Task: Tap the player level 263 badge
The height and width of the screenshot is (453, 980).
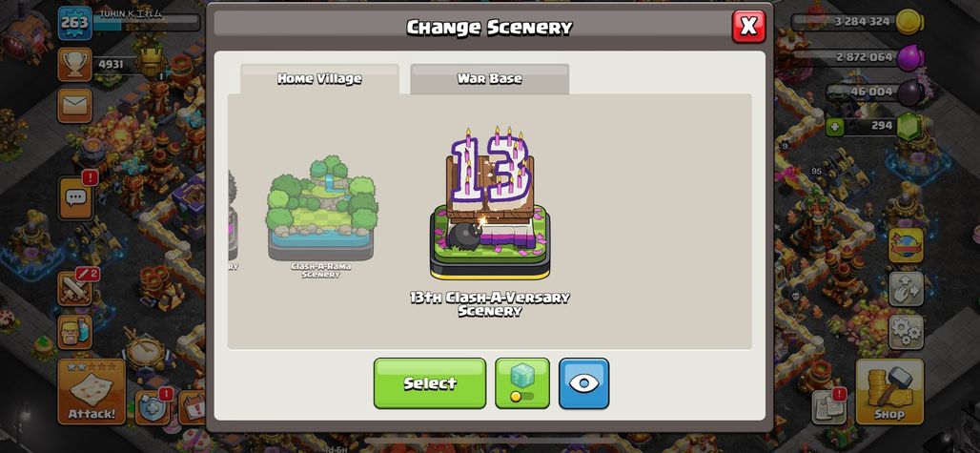Action: 75,24
